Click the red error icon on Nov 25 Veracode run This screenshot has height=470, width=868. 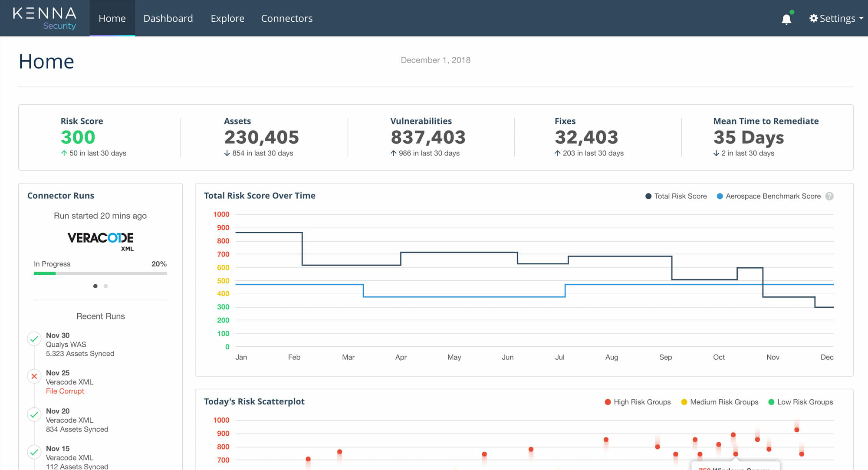[x=34, y=376]
